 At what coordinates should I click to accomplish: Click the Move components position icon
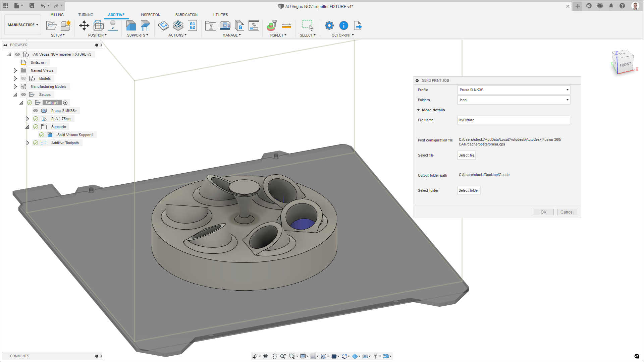click(x=84, y=25)
